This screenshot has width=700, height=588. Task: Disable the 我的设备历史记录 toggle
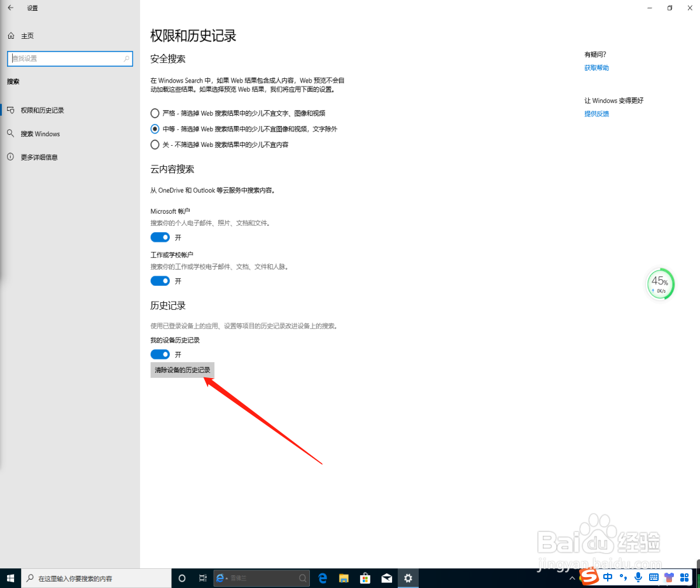pos(160,354)
